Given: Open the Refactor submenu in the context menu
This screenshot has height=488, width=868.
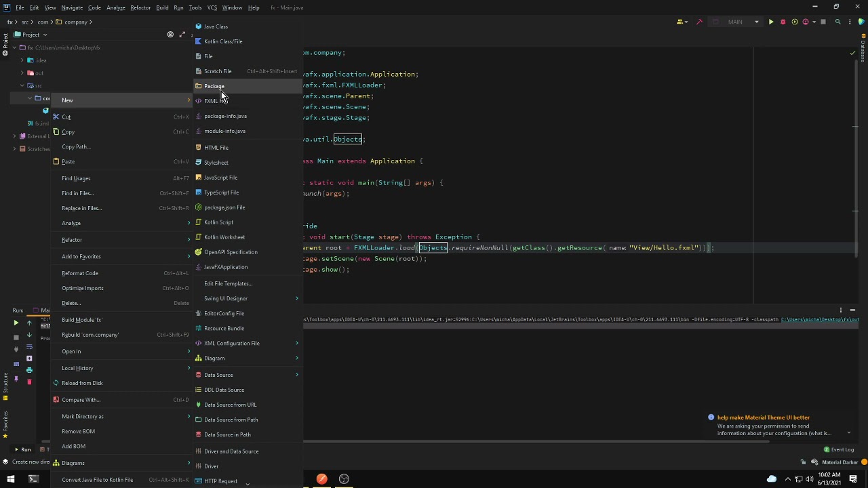Looking at the screenshot, I should click(122, 240).
